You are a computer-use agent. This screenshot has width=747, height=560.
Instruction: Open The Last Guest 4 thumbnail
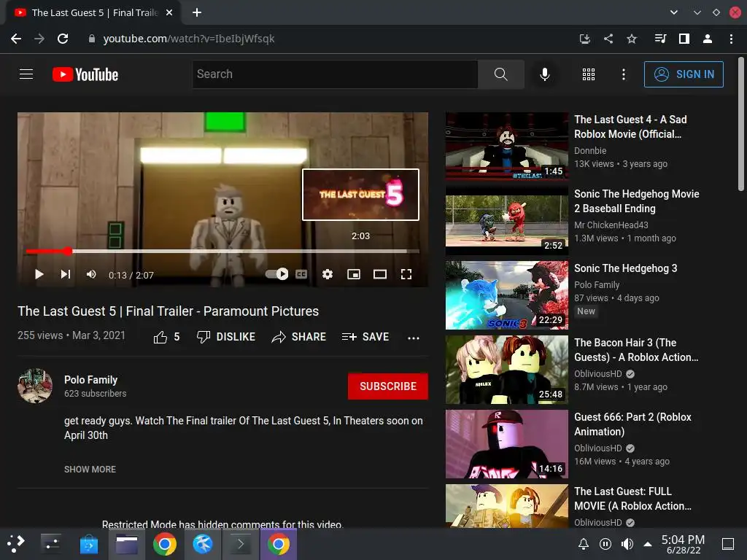tap(507, 146)
